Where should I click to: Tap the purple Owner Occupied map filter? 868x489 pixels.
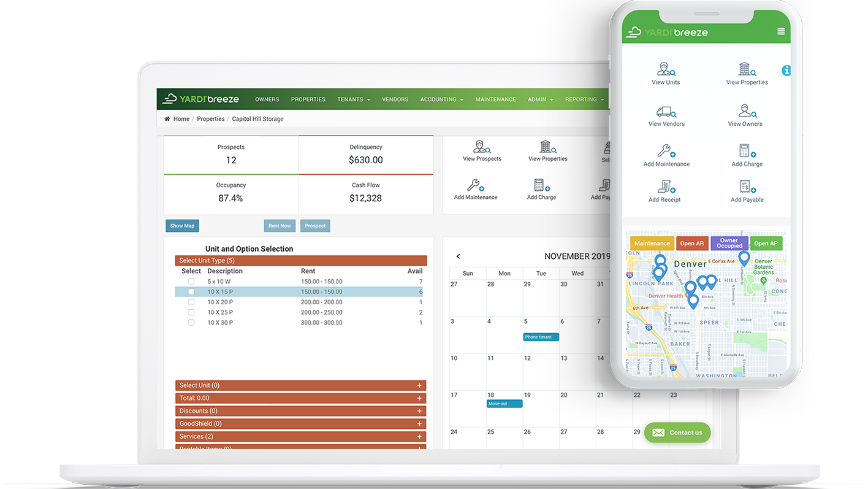729,244
